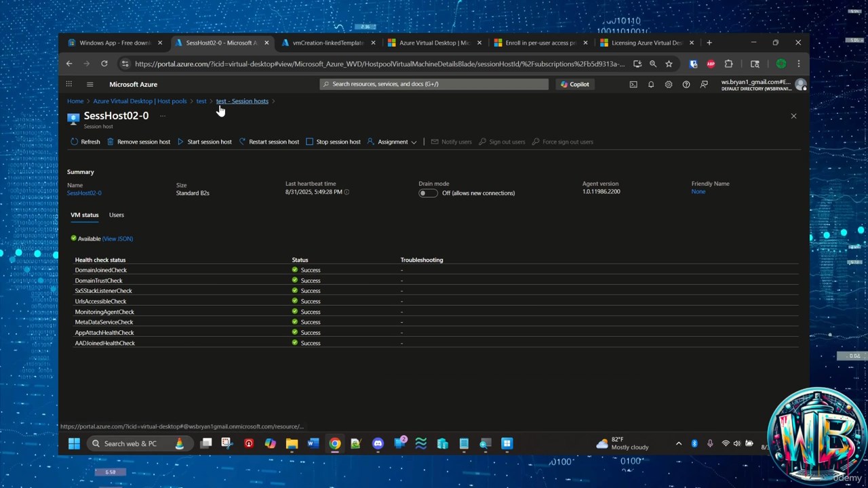Open the Azure portal hamburger menu

click(x=90, y=84)
